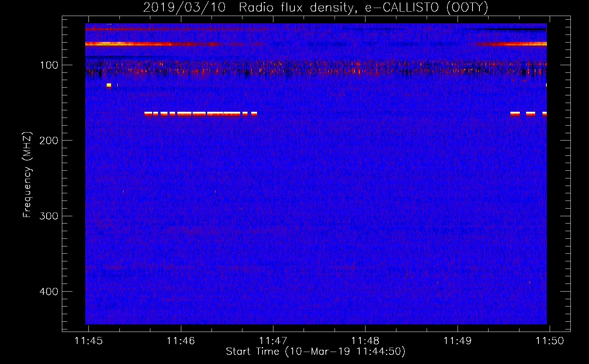Select the 300 MHz frequency tick label
The height and width of the screenshot is (364, 589).
point(49,216)
